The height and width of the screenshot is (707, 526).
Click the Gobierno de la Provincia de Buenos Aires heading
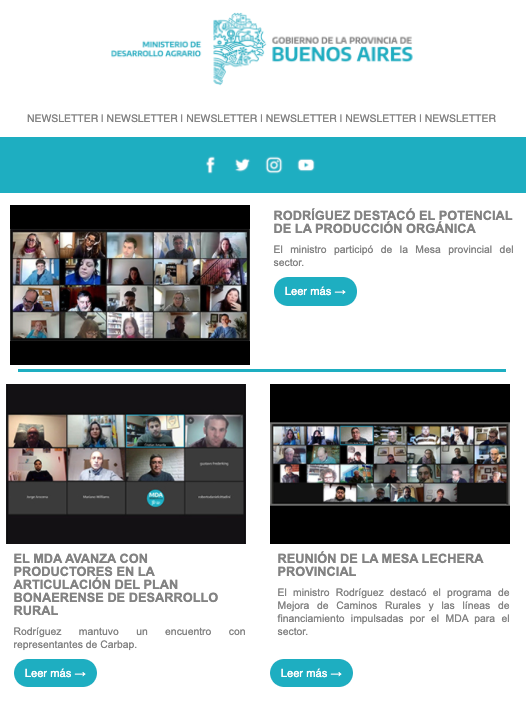click(342, 49)
